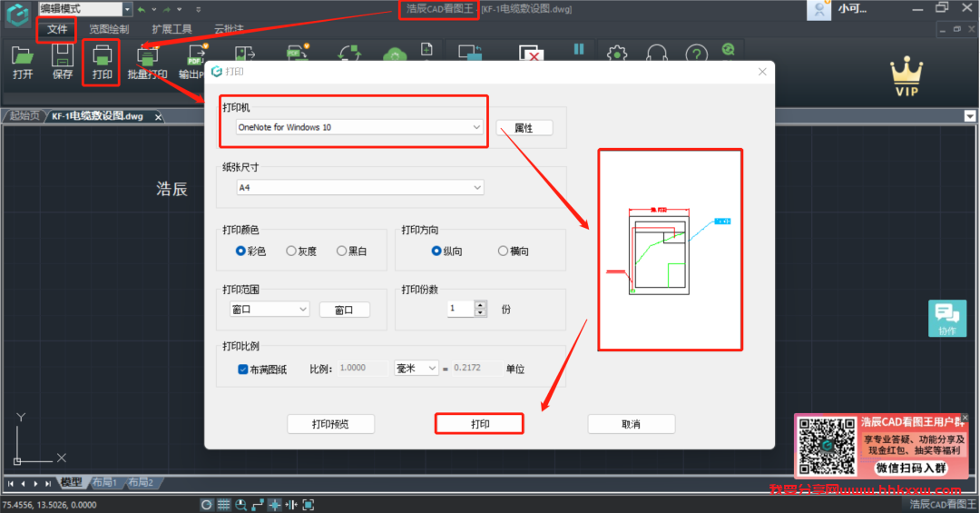The image size is (980, 513).
Task: Click the settings gear icon in toolbar
Action: click(617, 54)
